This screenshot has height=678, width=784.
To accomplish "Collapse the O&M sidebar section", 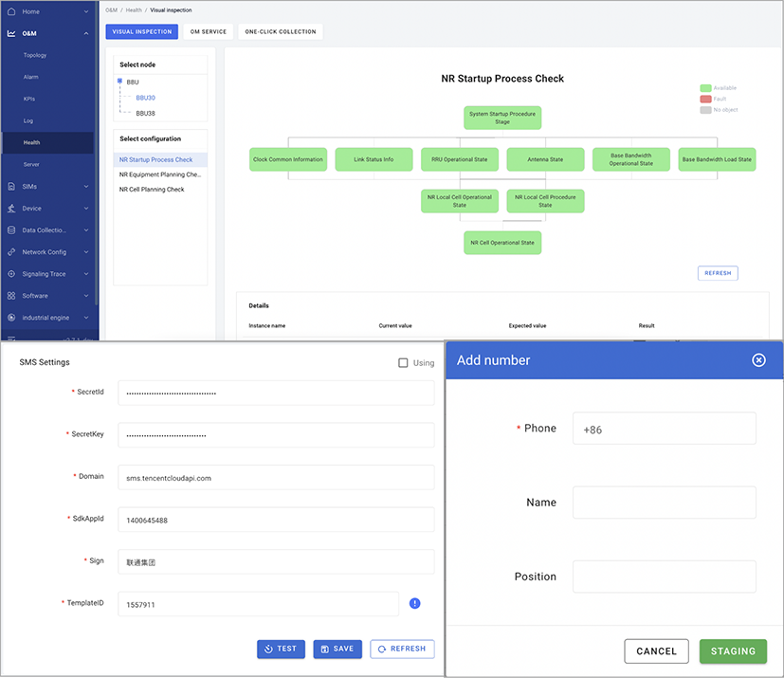I will 86,33.
